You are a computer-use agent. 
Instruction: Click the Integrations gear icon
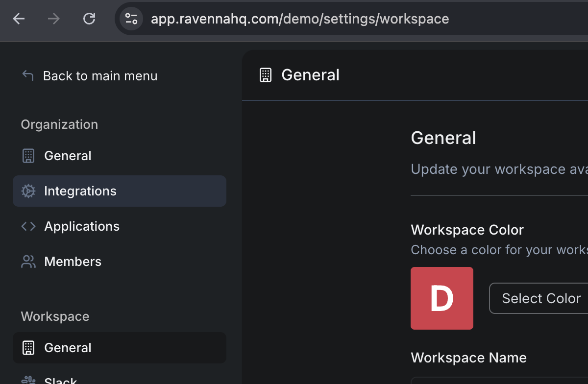click(x=28, y=191)
